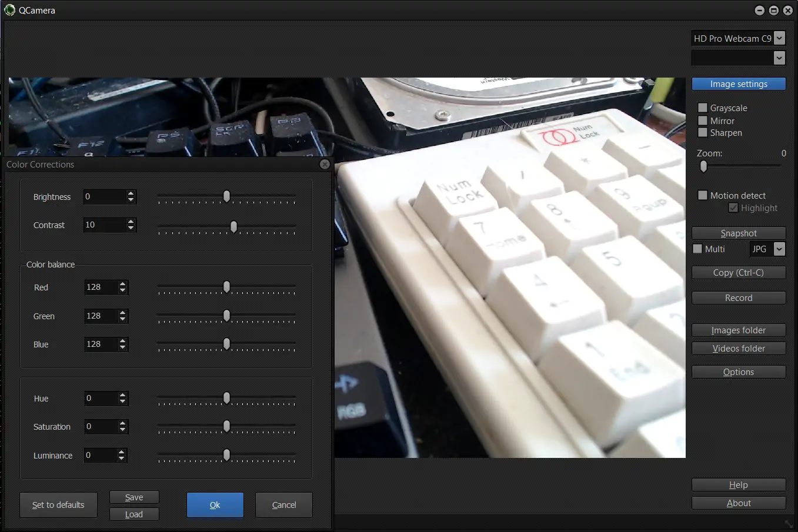This screenshot has width=798, height=532.
Task: Decrease Luminance value with down arrow
Action: pos(122,459)
